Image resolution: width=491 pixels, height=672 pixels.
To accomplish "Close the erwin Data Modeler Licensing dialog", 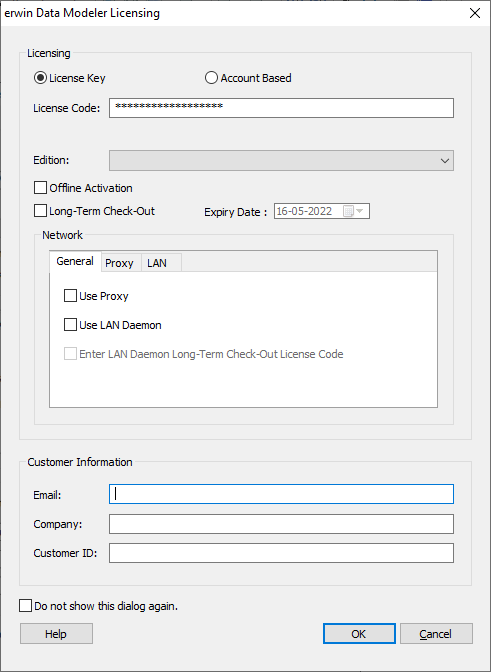I will coord(475,13).
